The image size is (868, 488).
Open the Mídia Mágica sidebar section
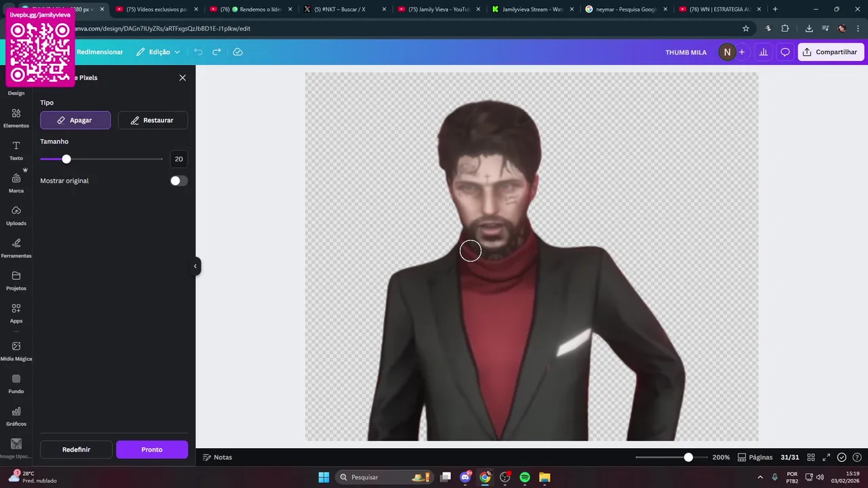(x=16, y=351)
